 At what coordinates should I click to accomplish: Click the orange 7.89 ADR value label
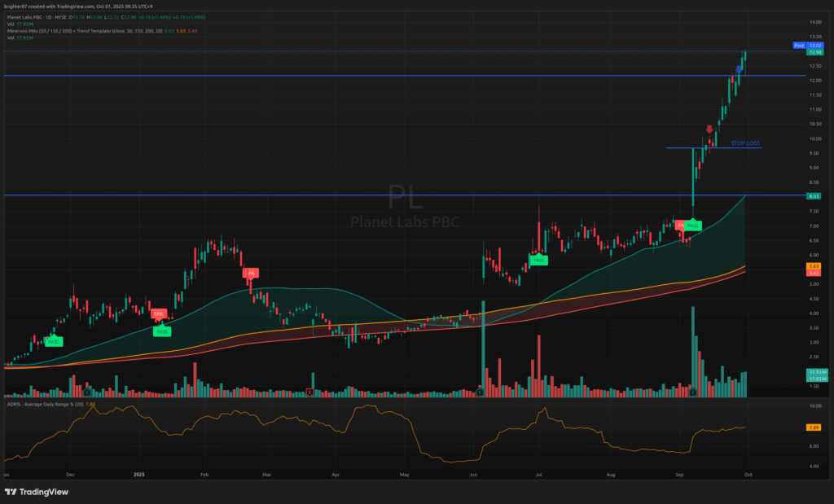tap(812, 427)
